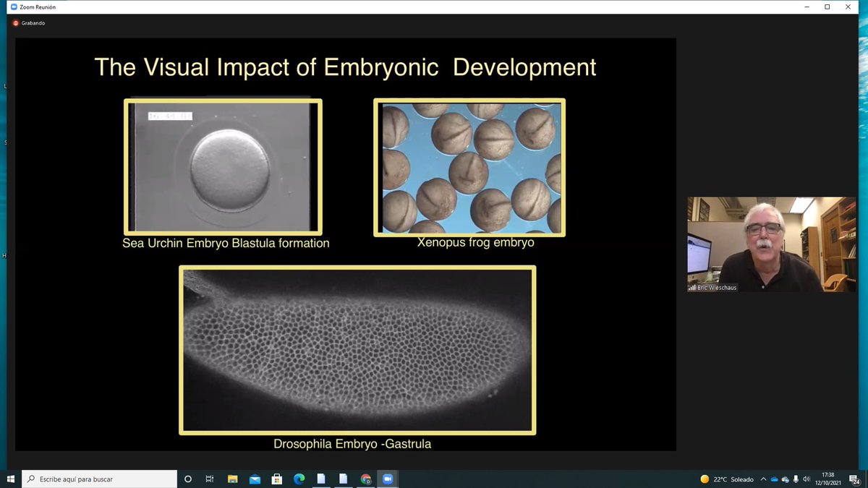Open Task View on the taskbar
This screenshot has width=868, height=488.
[209, 479]
